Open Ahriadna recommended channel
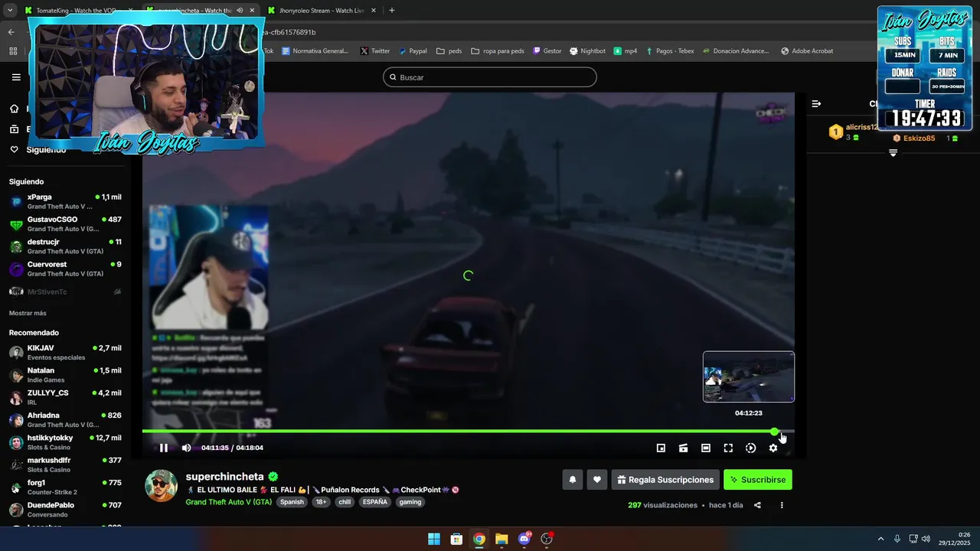Viewport: 980px width, 551px height. click(65, 419)
